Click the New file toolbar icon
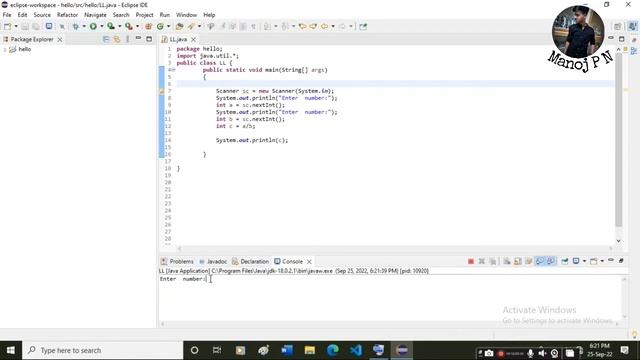 tap(7, 27)
